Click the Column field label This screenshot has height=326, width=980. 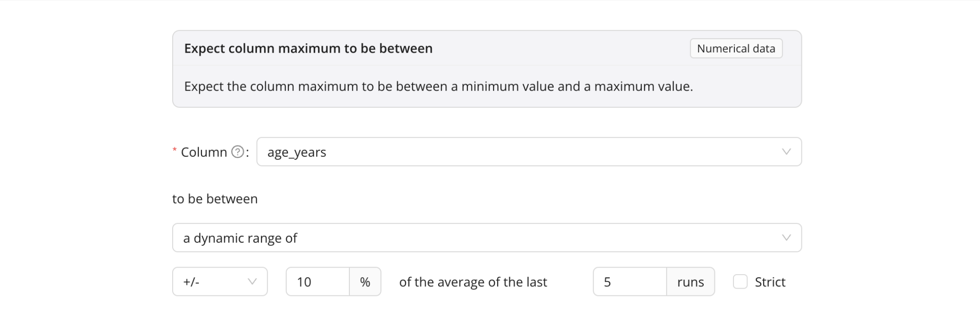click(x=204, y=152)
